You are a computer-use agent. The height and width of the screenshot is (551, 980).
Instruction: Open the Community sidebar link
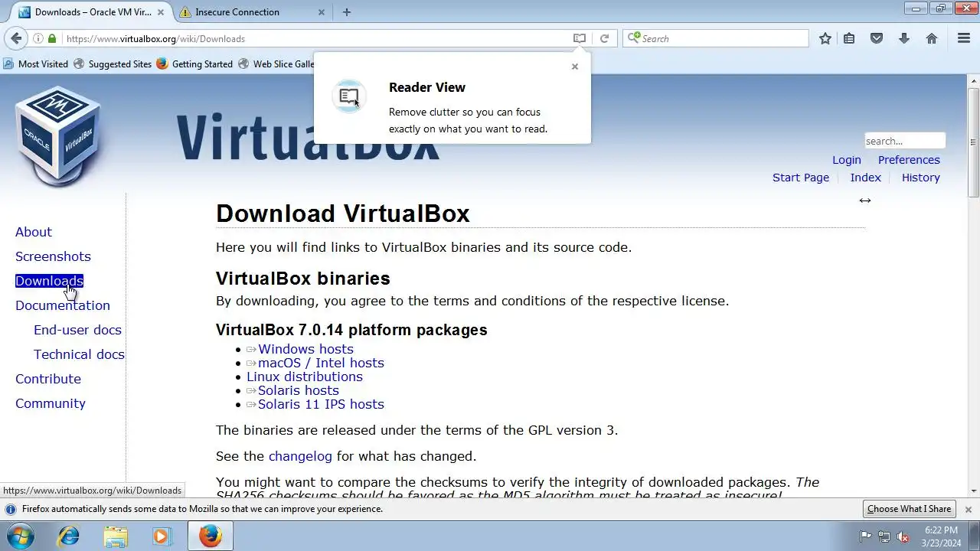pyautogui.click(x=51, y=403)
